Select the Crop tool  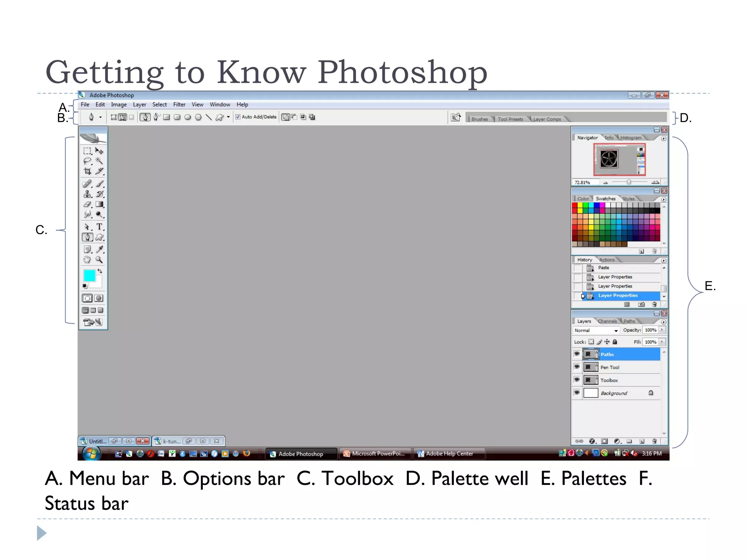[x=87, y=171]
